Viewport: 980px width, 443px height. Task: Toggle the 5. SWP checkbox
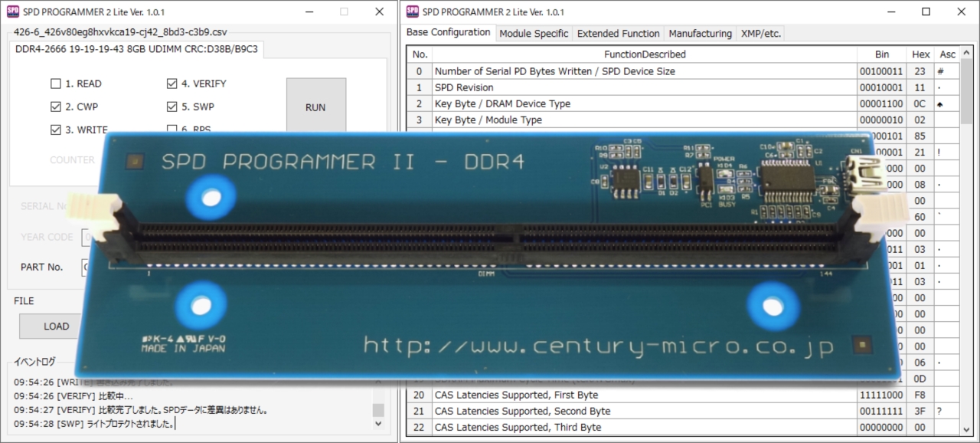171,107
